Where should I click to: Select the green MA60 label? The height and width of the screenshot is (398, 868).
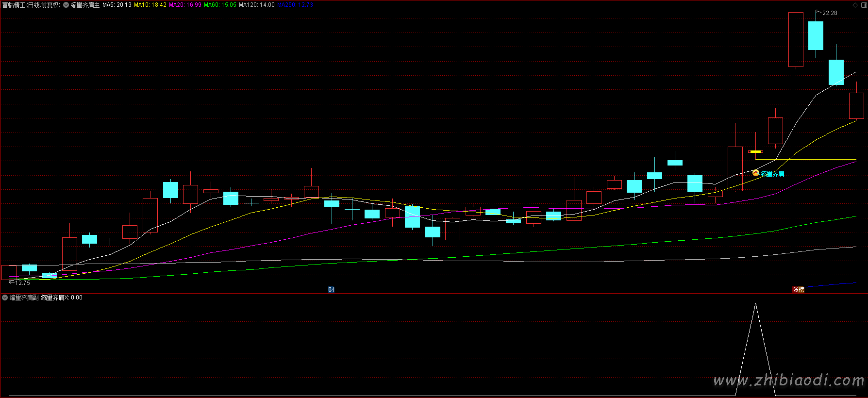(x=220, y=5)
